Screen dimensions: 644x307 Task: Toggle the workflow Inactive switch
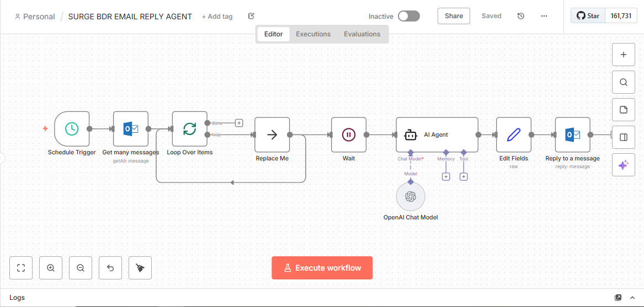click(x=408, y=16)
